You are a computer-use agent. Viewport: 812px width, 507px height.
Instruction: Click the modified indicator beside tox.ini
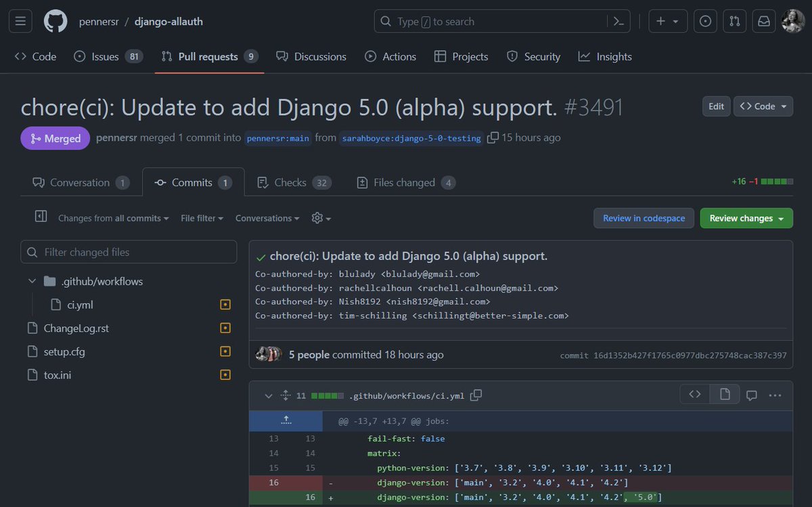tap(225, 374)
